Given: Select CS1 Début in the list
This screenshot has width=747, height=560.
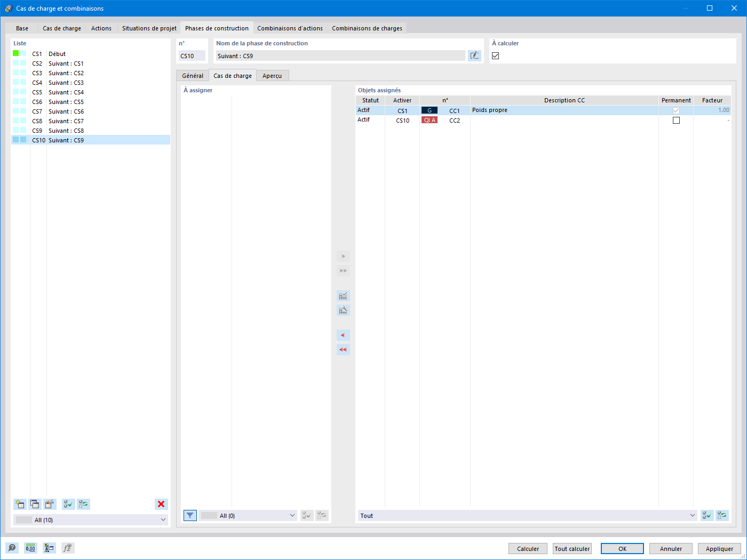Looking at the screenshot, I should 91,54.
